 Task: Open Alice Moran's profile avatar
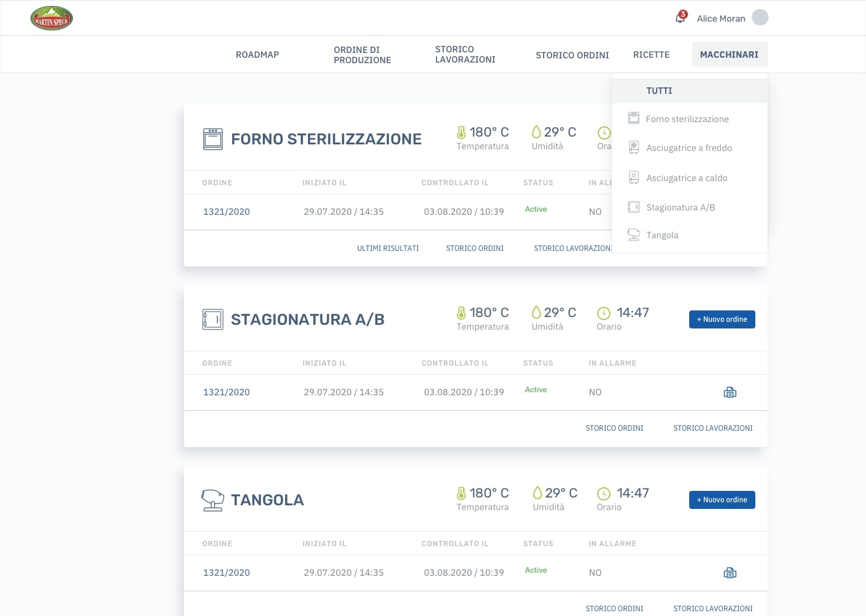760,17
